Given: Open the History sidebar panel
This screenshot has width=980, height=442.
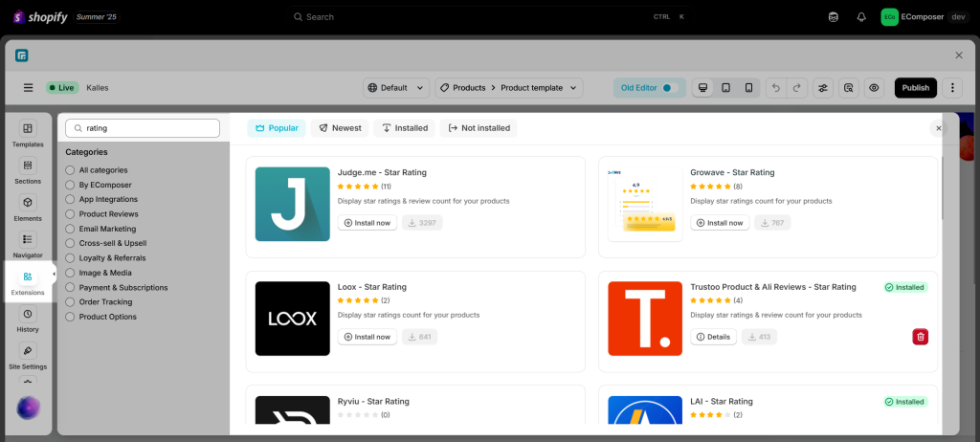Looking at the screenshot, I should (x=28, y=320).
